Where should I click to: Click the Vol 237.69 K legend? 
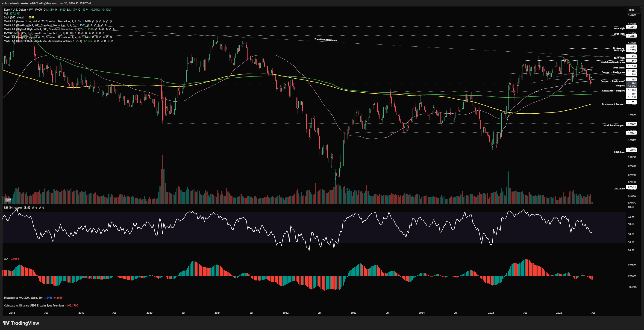(x=12, y=14)
